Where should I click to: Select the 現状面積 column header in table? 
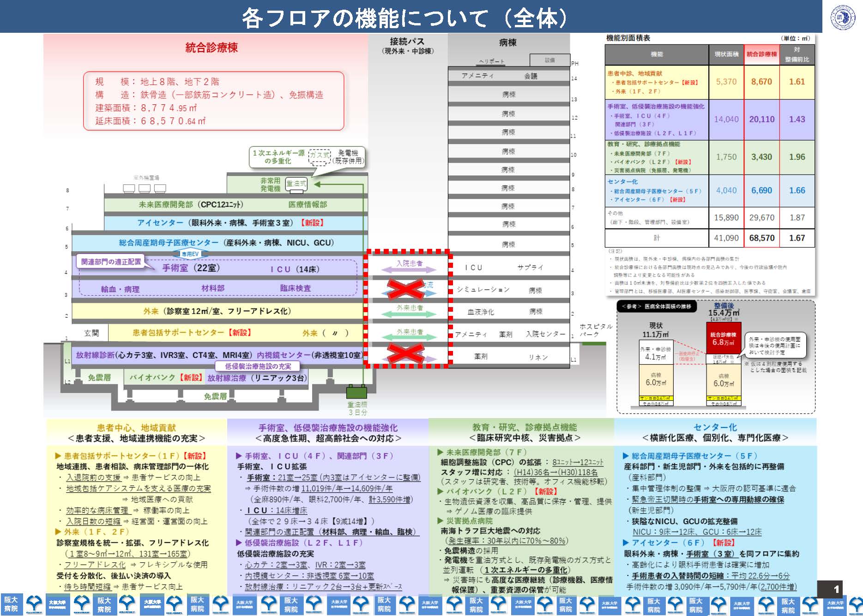(726, 54)
